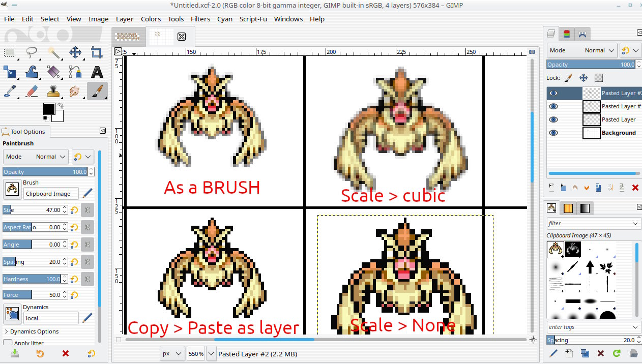Select the Move tool in toolbox
The width and height of the screenshot is (642, 364).
click(x=75, y=52)
